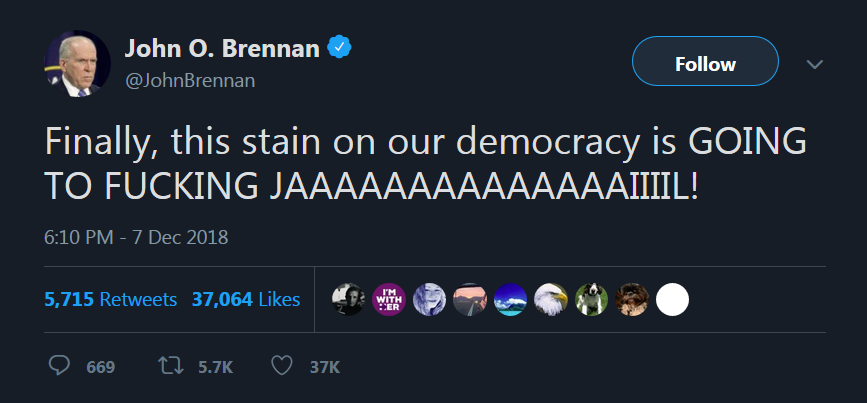Open the spaniel dog avatar profile
Image resolution: width=867 pixels, height=403 pixels.
[592, 300]
